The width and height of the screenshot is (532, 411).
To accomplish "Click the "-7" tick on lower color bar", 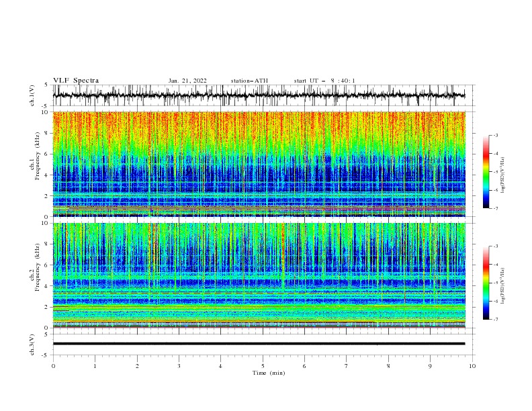I will pos(495,320).
